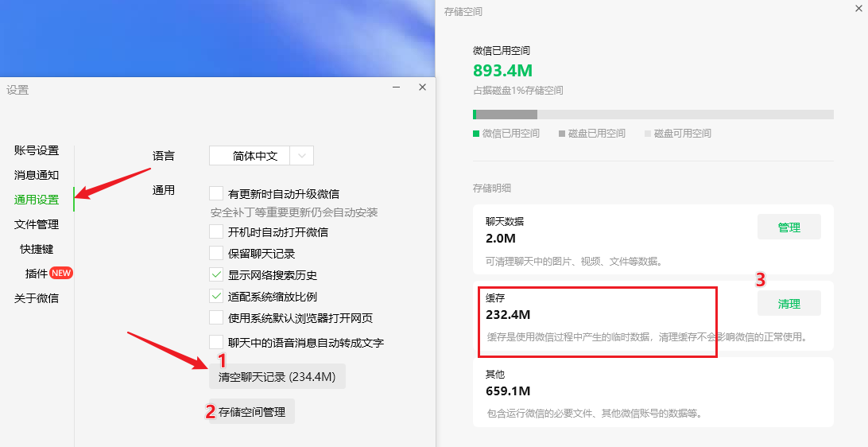
Task: Select 通用设置 in the sidebar
Action: (37, 200)
